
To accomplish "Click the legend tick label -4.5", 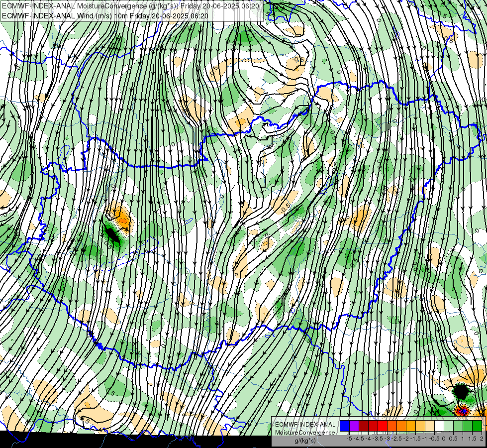I will pos(359,439).
